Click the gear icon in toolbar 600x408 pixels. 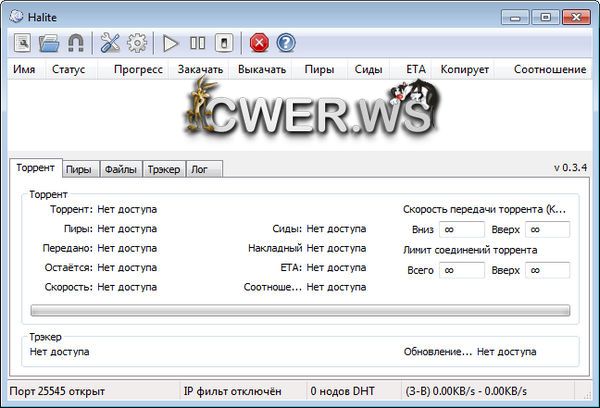[x=137, y=43]
